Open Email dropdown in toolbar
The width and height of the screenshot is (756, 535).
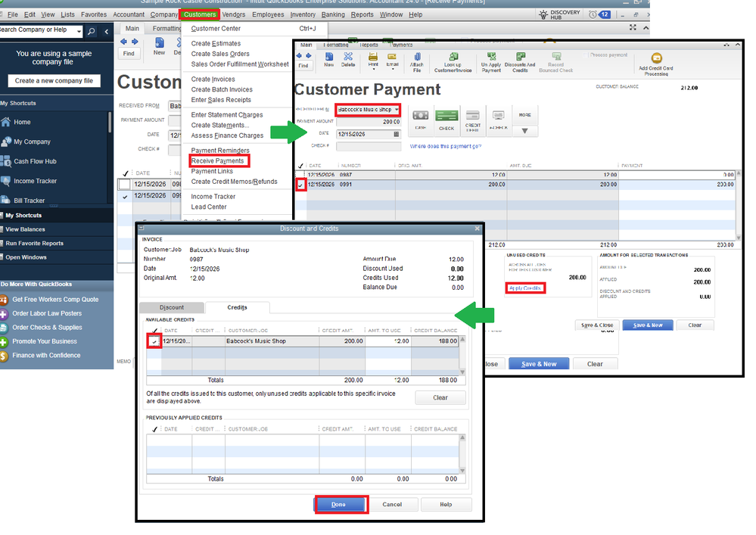(x=393, y=70)
